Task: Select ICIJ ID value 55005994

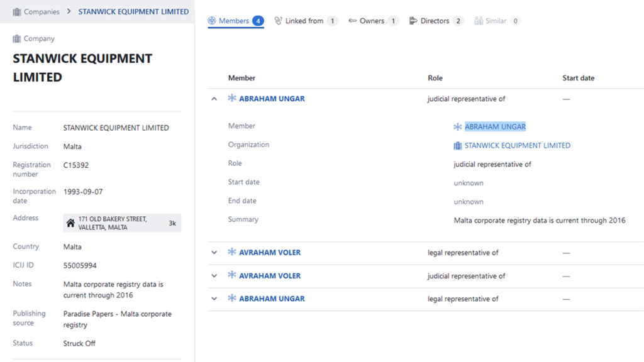Action: point(80,266)
